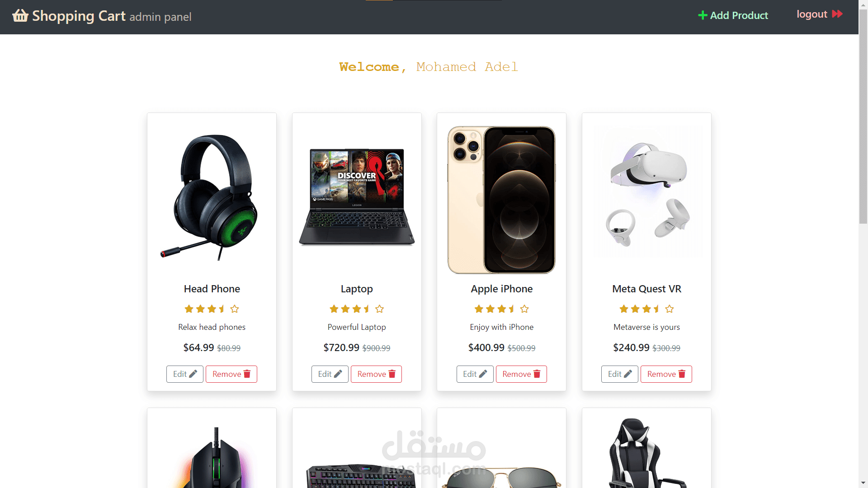This screenshot has width=868, height=488.
Task: Click the gaming chair product image
Action: click(646, 453)
